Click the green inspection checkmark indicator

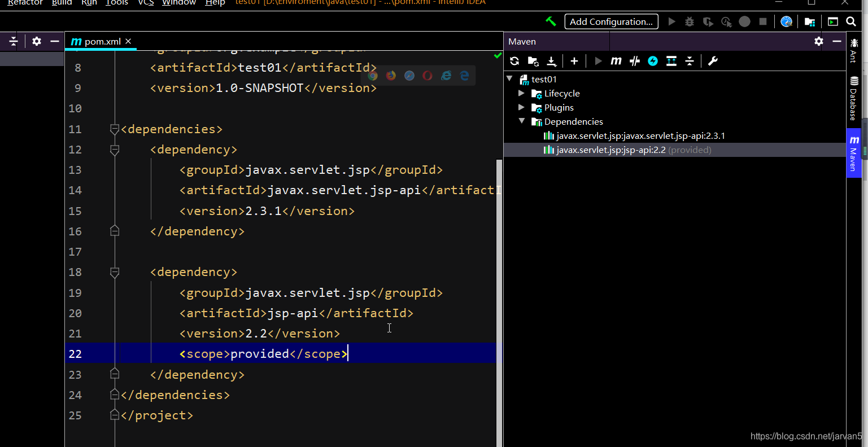point(498,55)
